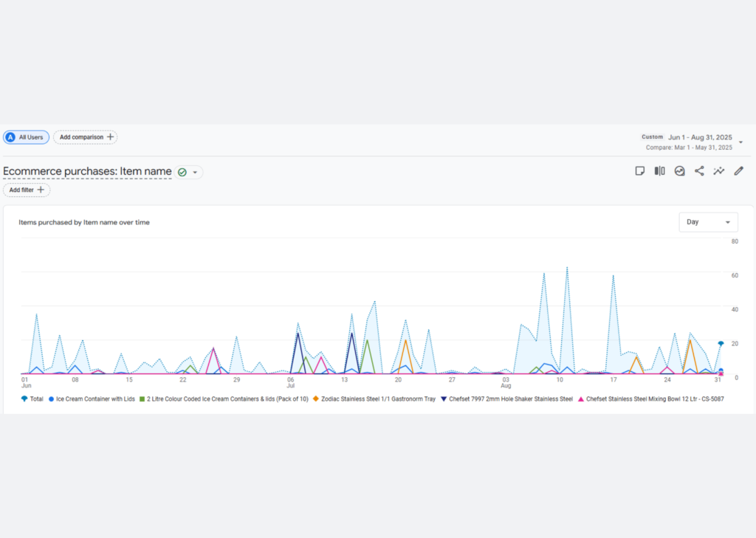756x538 pixels.
Task: Click the Custom date label
Action: coord(652,137)
